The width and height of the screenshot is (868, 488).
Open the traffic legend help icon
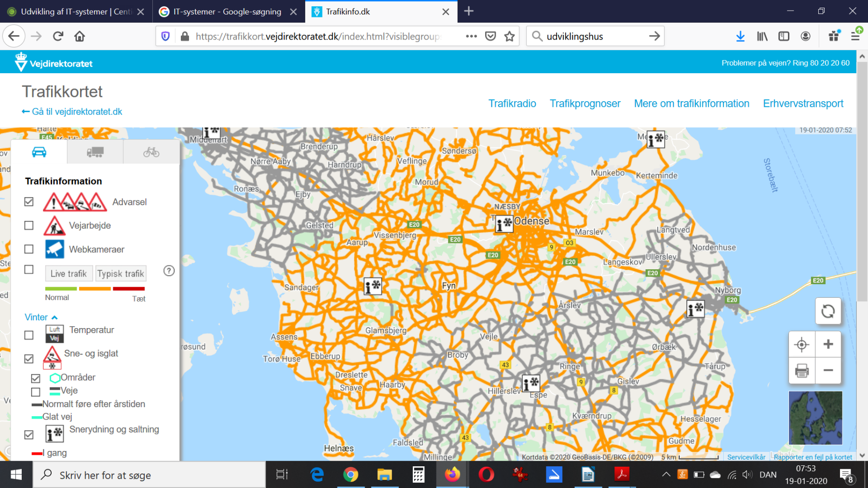[x=169, y=271]
